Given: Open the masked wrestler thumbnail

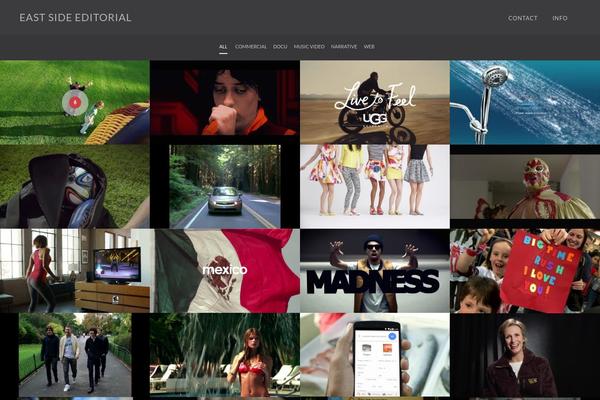Looking at the screenshot, I should 525,186.
